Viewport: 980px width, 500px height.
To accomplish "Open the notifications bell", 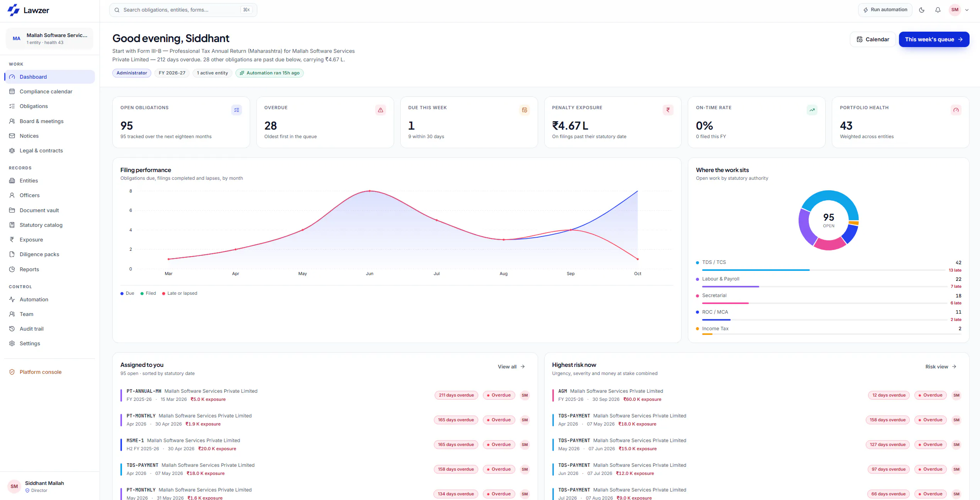I will [x=938, y=10].
